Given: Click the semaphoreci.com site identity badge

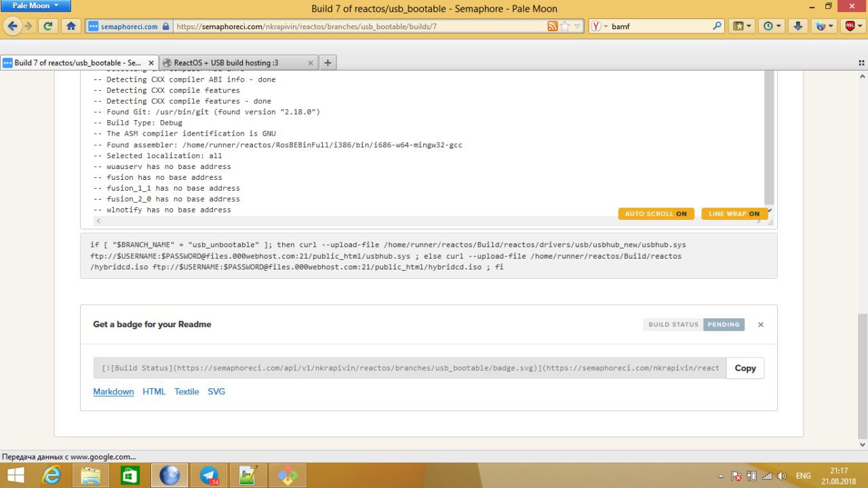Looking at the screenshot, I should pos(128,26).
